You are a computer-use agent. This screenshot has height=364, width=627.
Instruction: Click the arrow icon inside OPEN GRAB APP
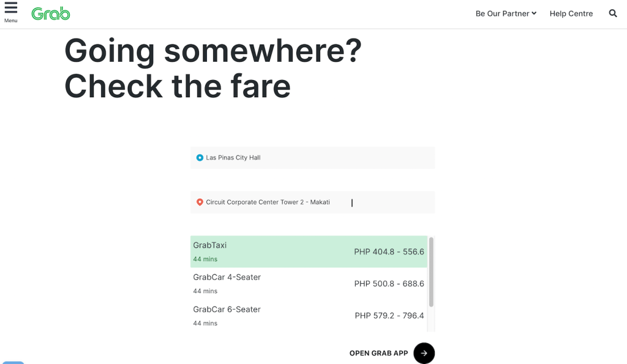(x=424, y=353)
